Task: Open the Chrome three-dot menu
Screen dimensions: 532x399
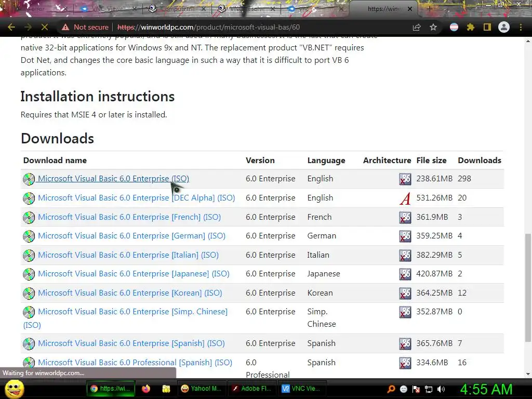Action: pos(521,27)
